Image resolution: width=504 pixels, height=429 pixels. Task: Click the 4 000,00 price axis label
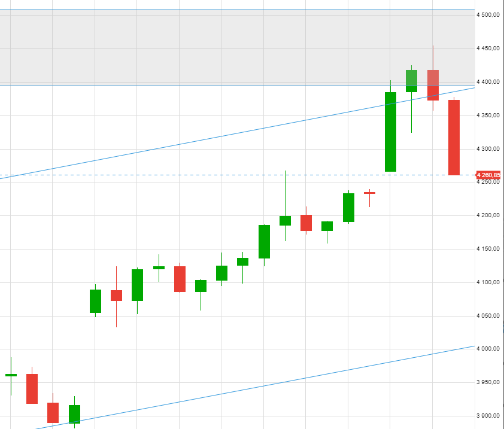click(490, 349)
